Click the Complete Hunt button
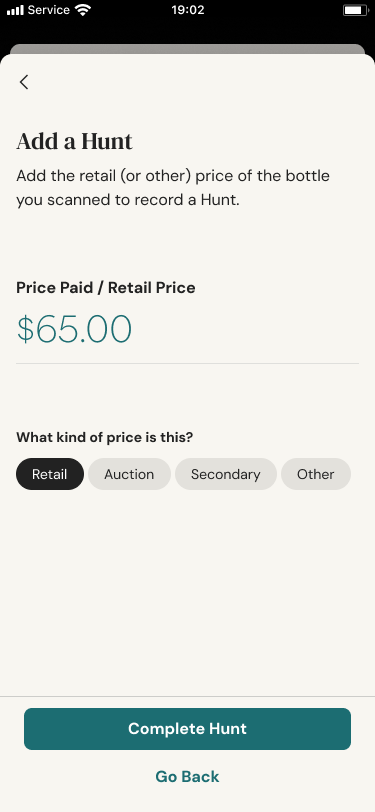375x812 pixels. coord(188,729)
